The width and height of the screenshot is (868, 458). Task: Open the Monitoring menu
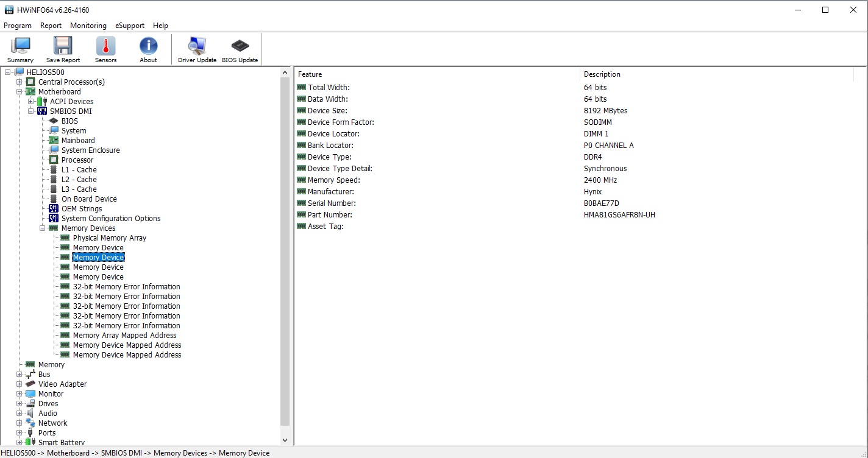[88, 26]
